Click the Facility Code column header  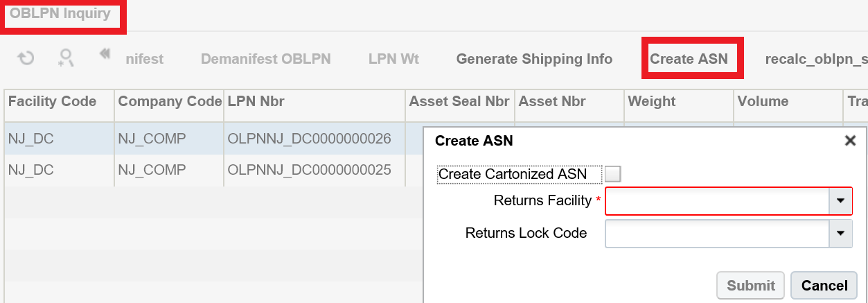coord(52,101)
